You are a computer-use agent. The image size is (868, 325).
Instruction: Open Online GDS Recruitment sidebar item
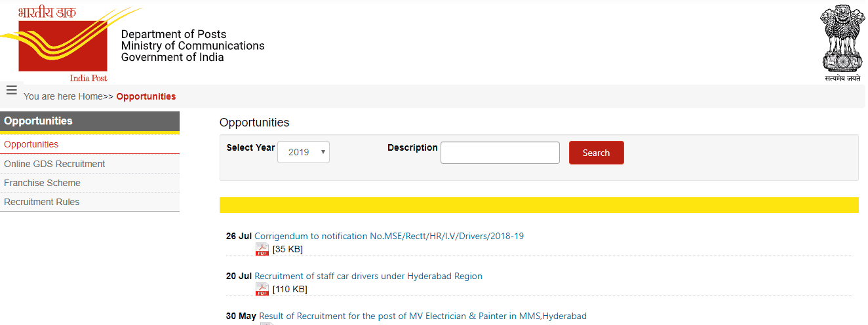coord(54,164)
